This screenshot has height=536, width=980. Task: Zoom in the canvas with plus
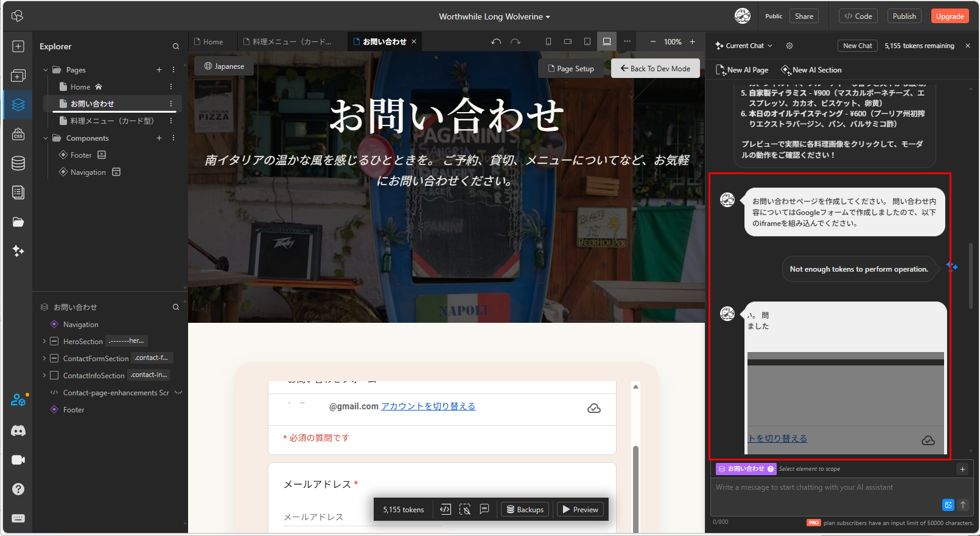692,41
